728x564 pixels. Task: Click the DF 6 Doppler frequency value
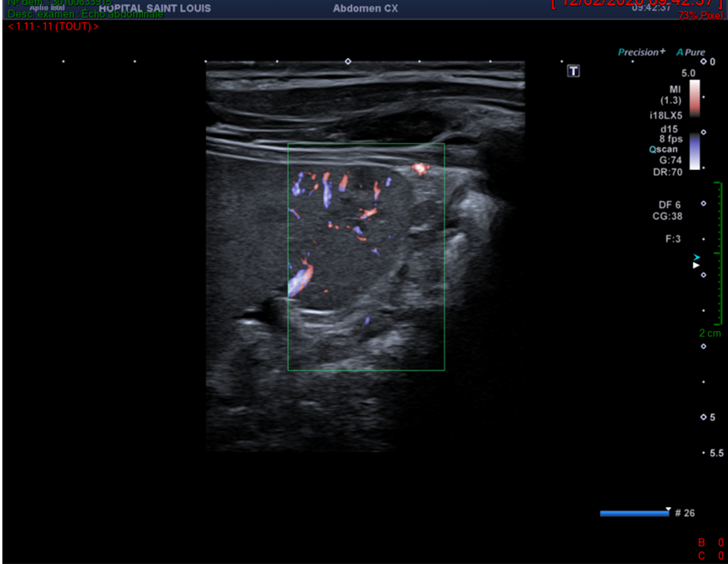tap(669, 205)
